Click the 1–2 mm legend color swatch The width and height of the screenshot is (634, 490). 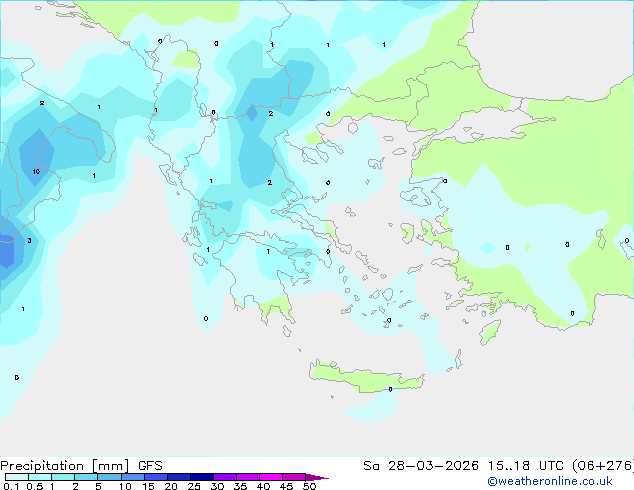(x=63, y=477)
